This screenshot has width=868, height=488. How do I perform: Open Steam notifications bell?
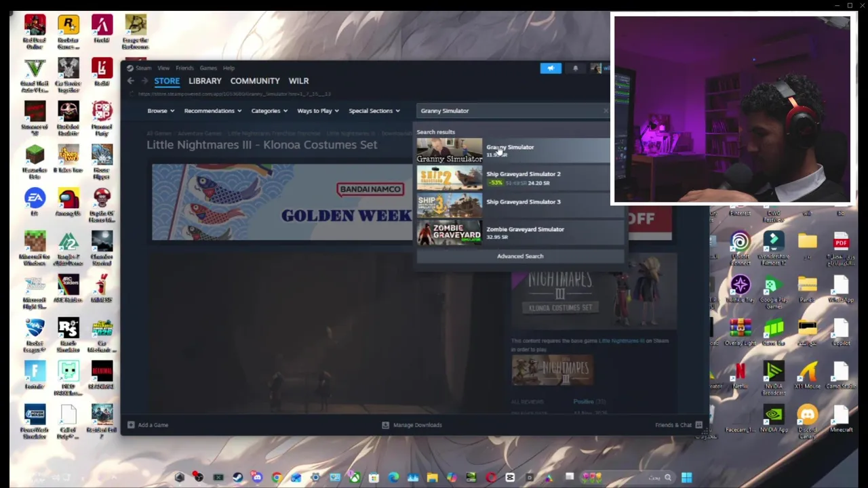pos(575,68)
